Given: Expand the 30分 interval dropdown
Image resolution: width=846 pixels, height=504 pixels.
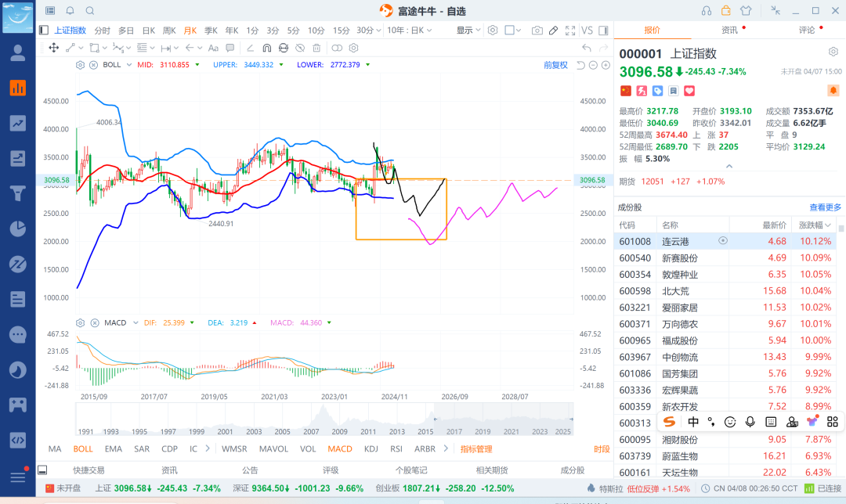Looking at the screenshot, I should (x=379, y=31).
